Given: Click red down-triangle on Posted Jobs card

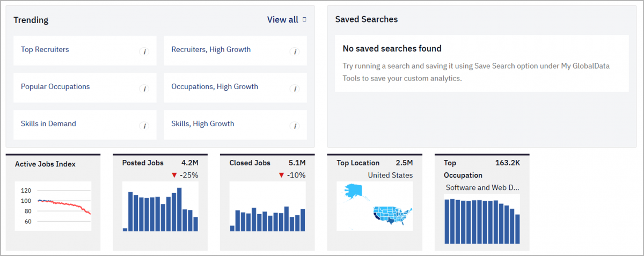Looking at the screenshot, I should (174, 175).
